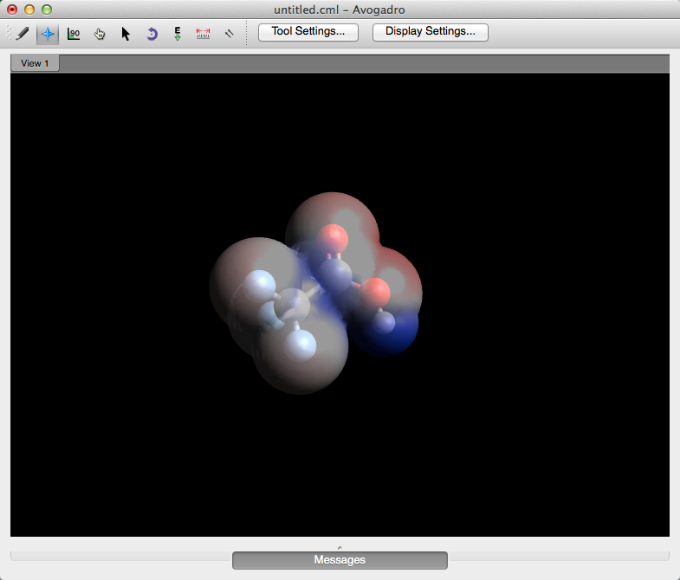Screen dimensions: 680x580
Task: Minimize the window with yellow button
Action: 30,9
